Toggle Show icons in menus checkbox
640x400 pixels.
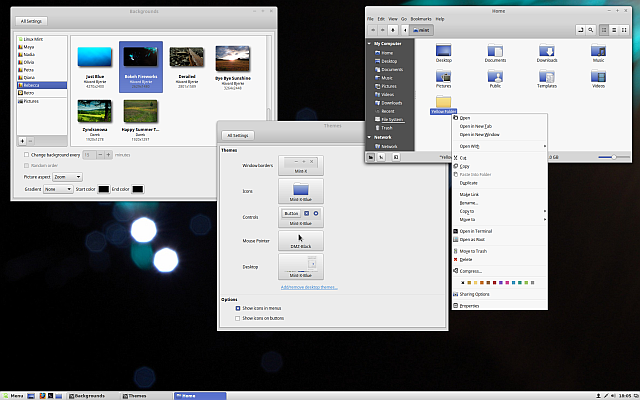[237, 308]
